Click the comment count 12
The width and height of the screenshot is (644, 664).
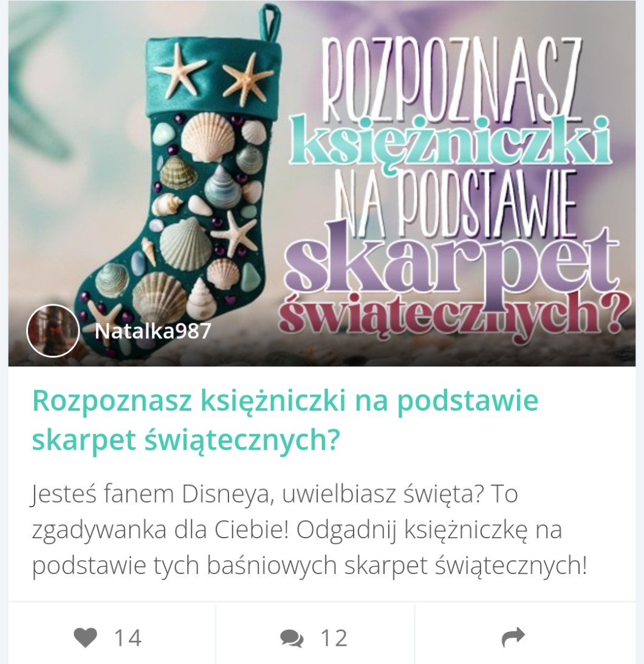pos(334,638)
